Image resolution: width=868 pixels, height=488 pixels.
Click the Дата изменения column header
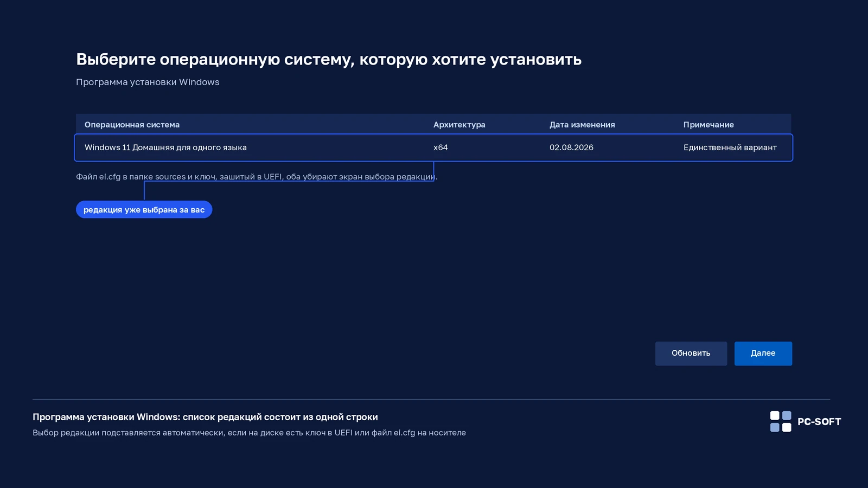tap(582, 125)
